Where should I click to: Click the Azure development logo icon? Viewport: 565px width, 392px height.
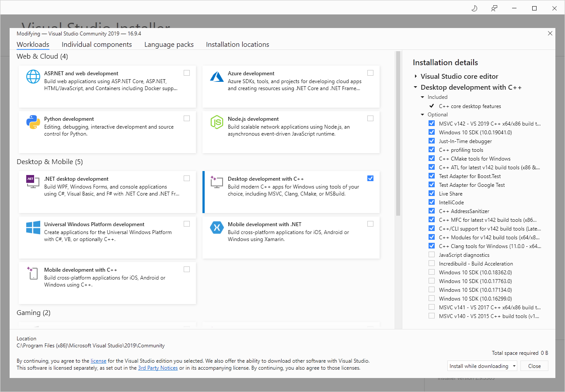click(x=217, y=77)
